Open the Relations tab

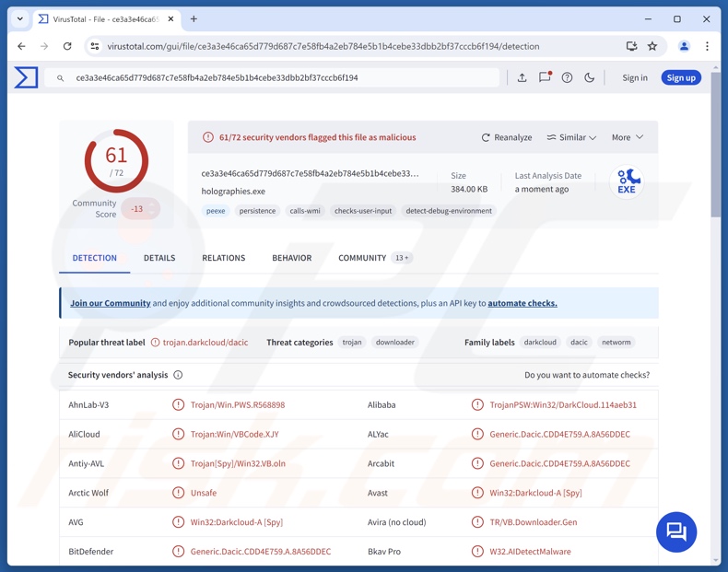[224, 258]
